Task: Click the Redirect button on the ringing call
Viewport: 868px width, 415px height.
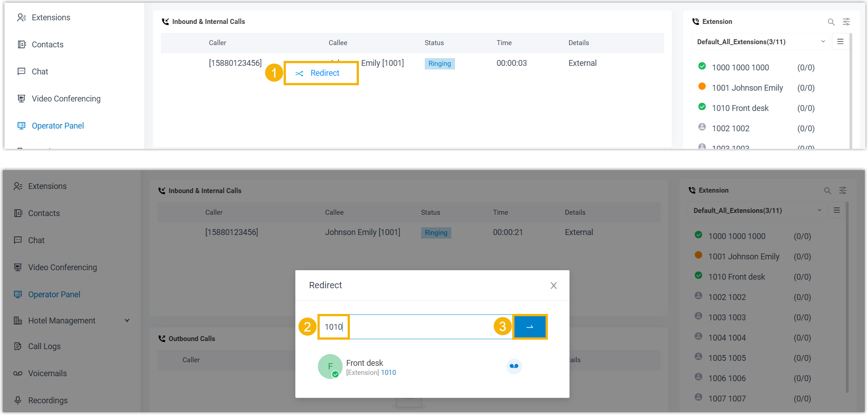Action: click(x=321, y=73)
